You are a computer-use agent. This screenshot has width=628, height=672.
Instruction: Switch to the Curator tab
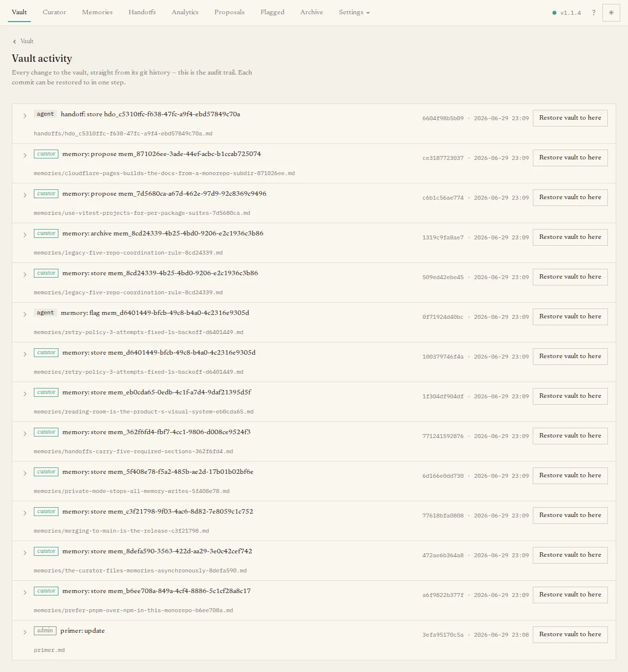pos(54,12)
